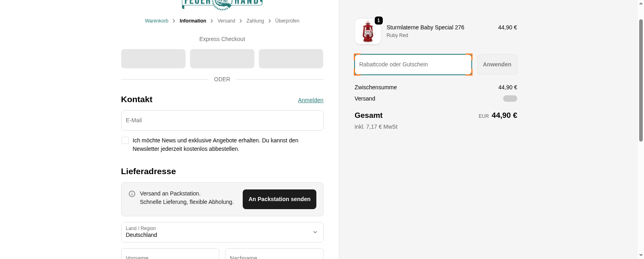Click the An Packstation senden button
The height and width of the screenshot is (259, 644).
click(x=279, y=199)
